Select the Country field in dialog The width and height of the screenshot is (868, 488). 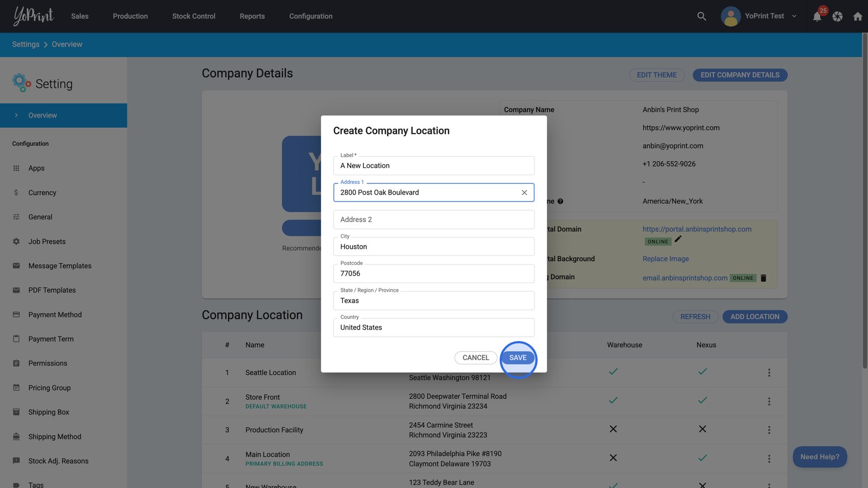433,328
